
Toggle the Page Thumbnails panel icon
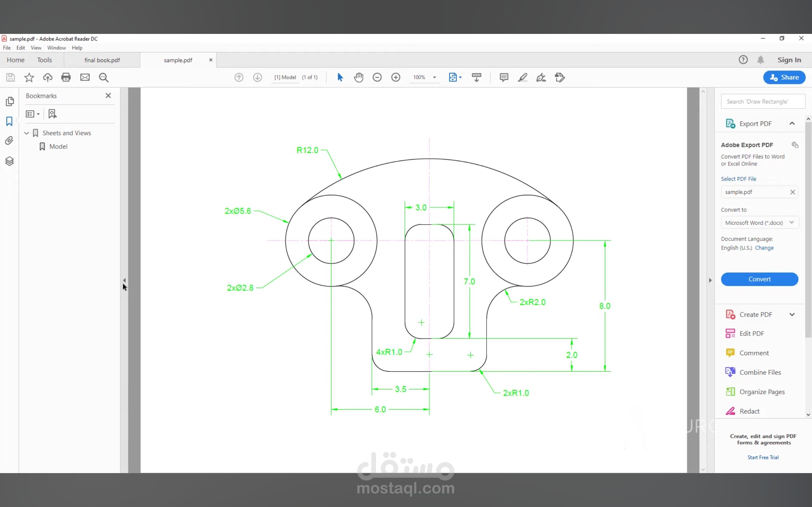(x=10, y=101)
